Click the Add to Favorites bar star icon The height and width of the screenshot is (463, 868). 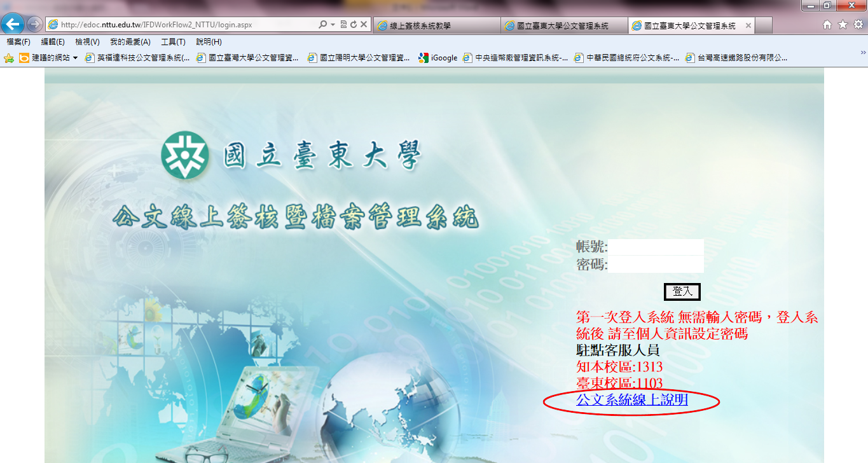coord(9,58)
